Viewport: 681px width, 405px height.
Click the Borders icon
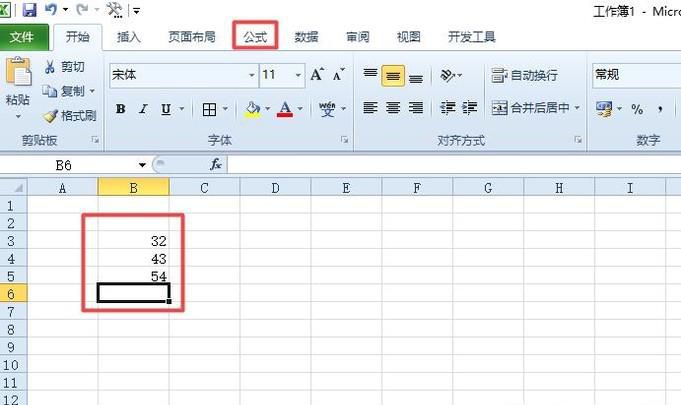point(209,109)
